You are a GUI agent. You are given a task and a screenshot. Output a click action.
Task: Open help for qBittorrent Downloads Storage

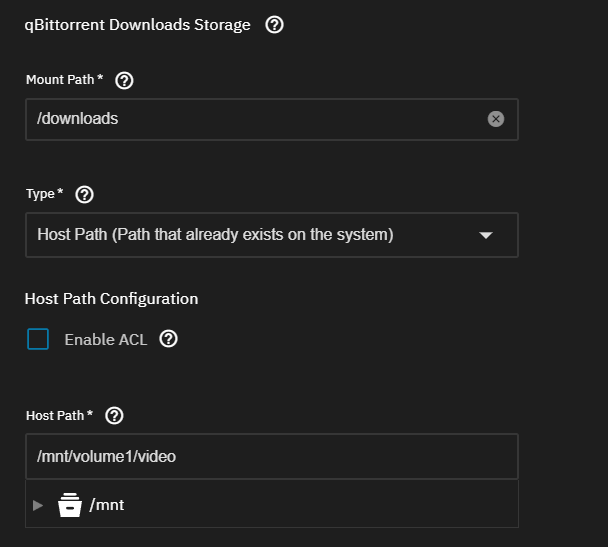pos(274,25)
